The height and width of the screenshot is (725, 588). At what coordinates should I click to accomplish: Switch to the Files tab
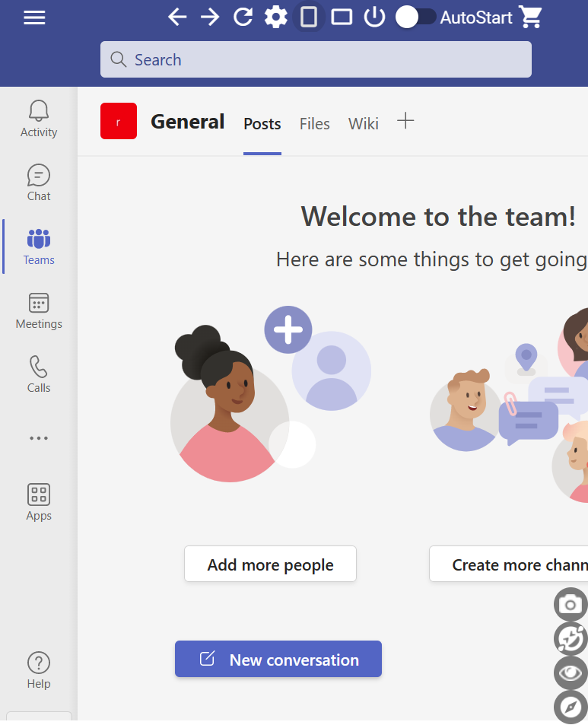[x=314, y=124]
